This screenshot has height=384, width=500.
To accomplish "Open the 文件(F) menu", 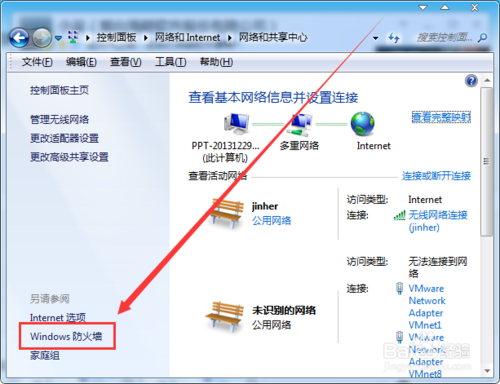I will click(37, 62).
